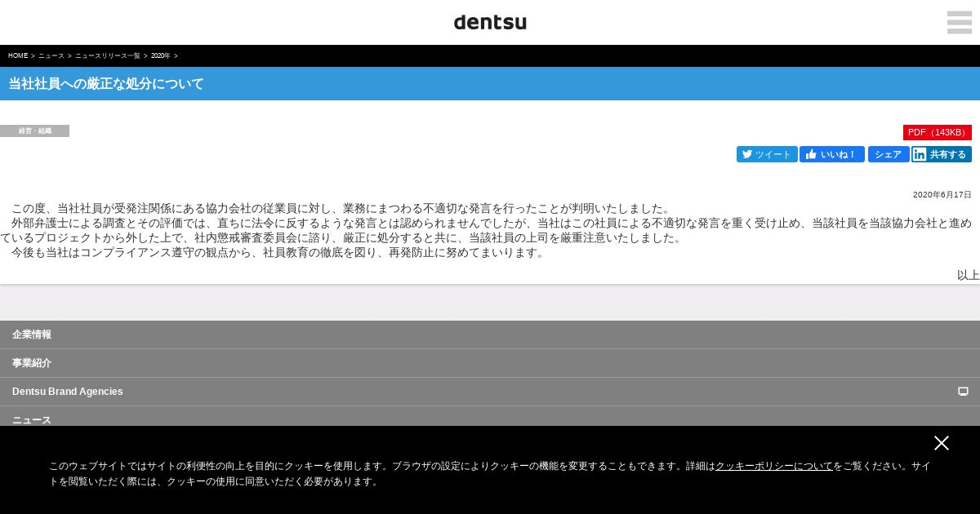Click the date 2020年6月17日
This screenshot has height=514, width=980.
[x=942, y=195]
